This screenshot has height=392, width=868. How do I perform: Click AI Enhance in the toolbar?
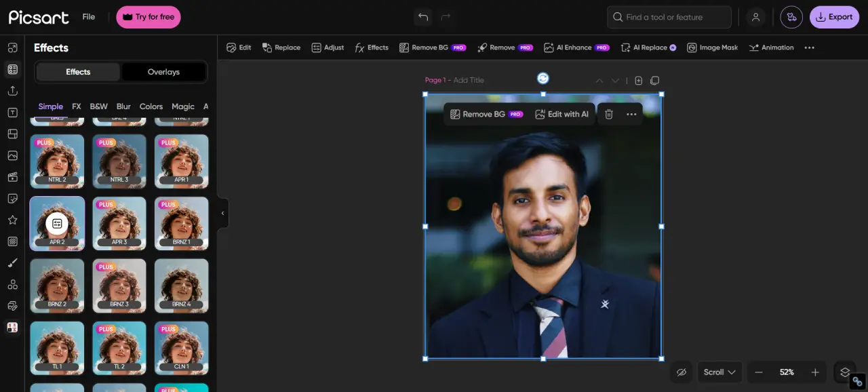pos(576,47)
